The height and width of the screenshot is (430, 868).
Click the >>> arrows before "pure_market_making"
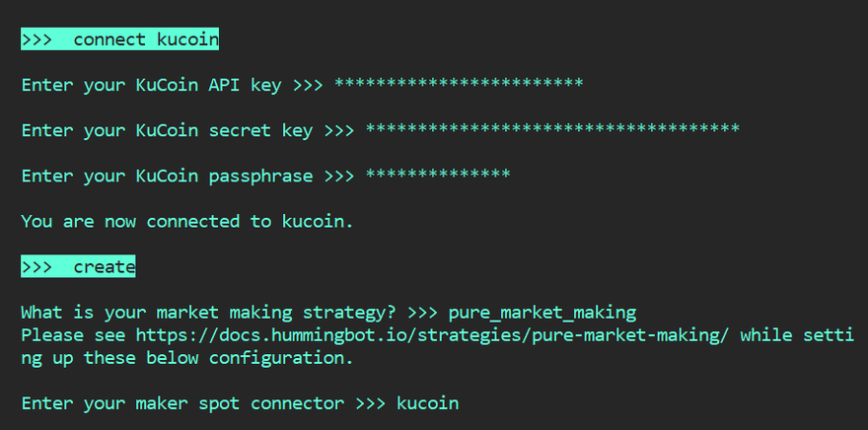coord(422,313)
